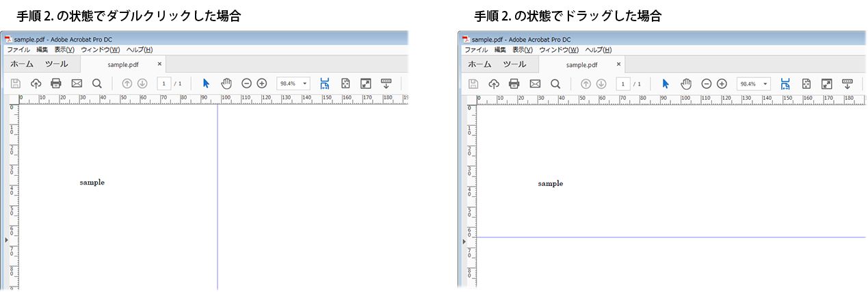Close sample.pdf tab in the vertical-guide window
Screen dimensions: 868x292
tap(160, 64)
